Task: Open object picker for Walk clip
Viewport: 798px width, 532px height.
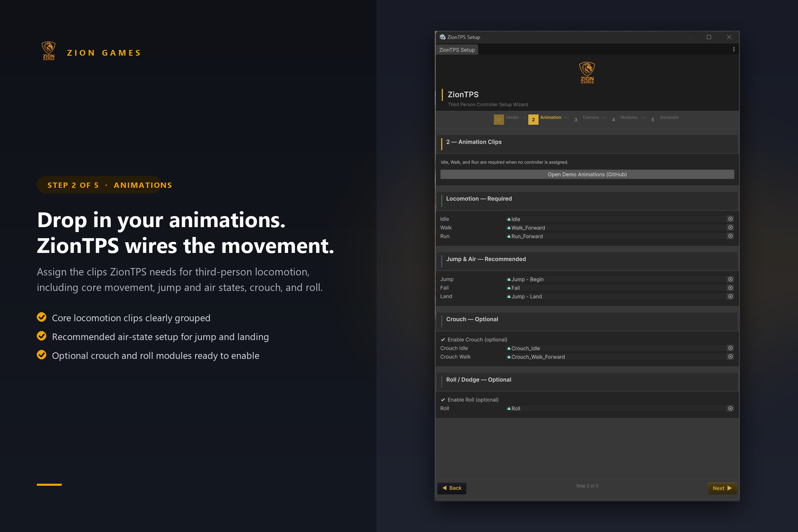Action: pyautogui.click(x=730, y=228)
